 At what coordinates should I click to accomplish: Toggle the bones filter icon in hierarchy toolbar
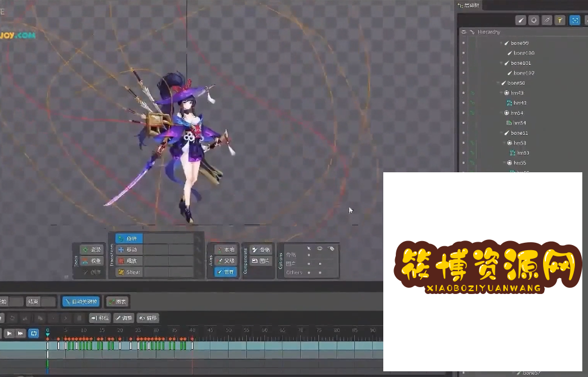click(521, 20)
